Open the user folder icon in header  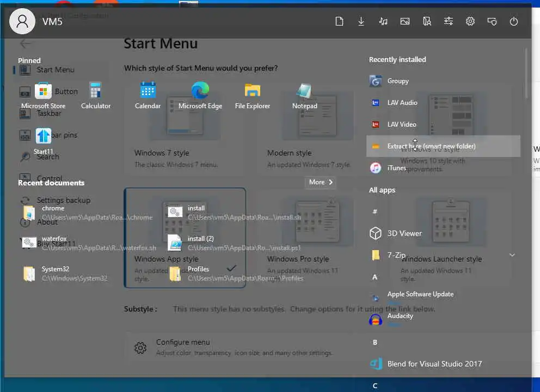click(427, 21)
